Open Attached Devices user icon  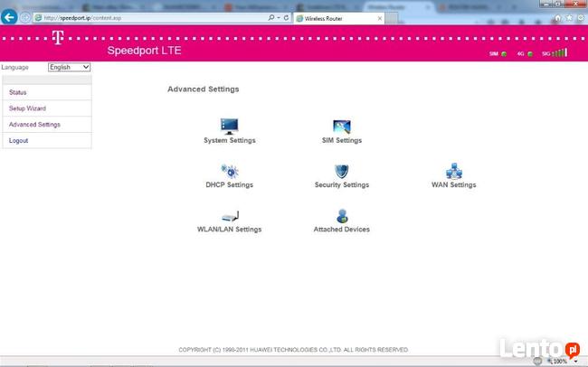(x=342, y=216)
